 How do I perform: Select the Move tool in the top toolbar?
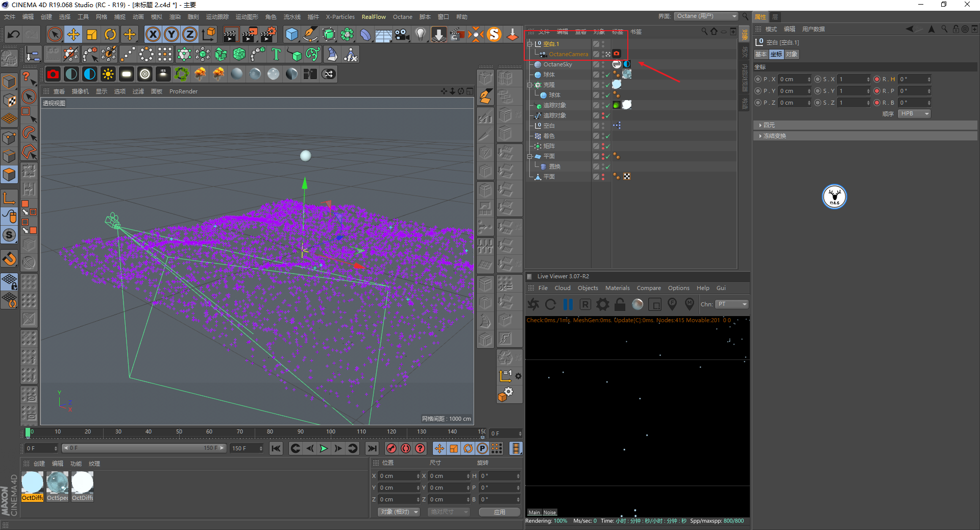(x=73, y=35)
